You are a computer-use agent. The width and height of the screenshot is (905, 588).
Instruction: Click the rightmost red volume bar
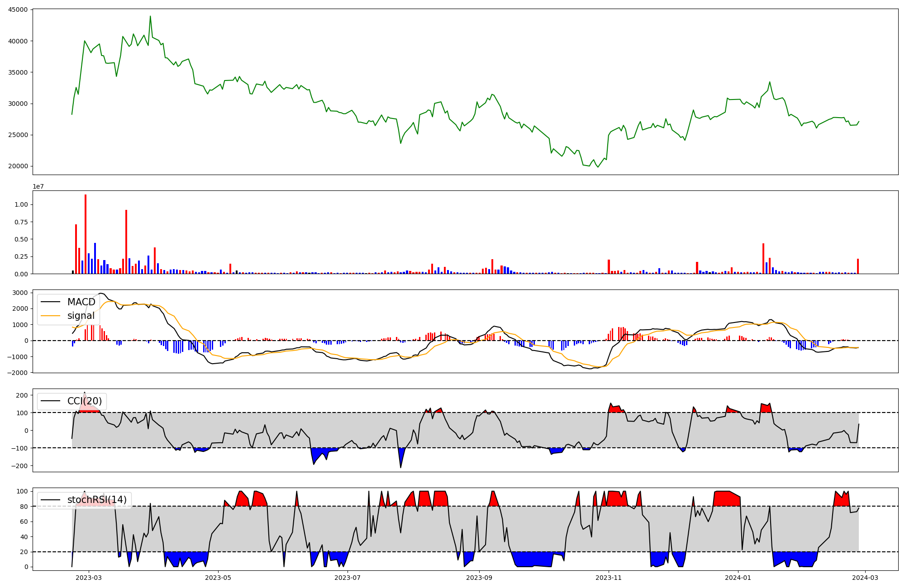858,266
